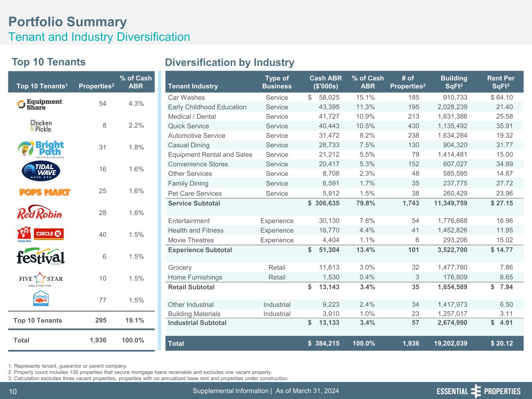This screenshot has height=399, width=532.
Task: Click the Tidal Wave Auto Spa logo
Action: 41,170
